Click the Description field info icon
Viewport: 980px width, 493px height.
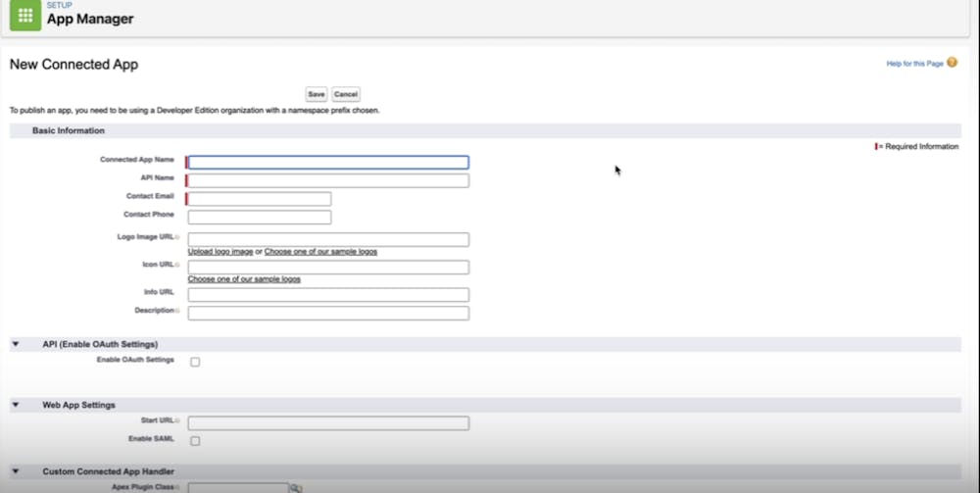177,311
